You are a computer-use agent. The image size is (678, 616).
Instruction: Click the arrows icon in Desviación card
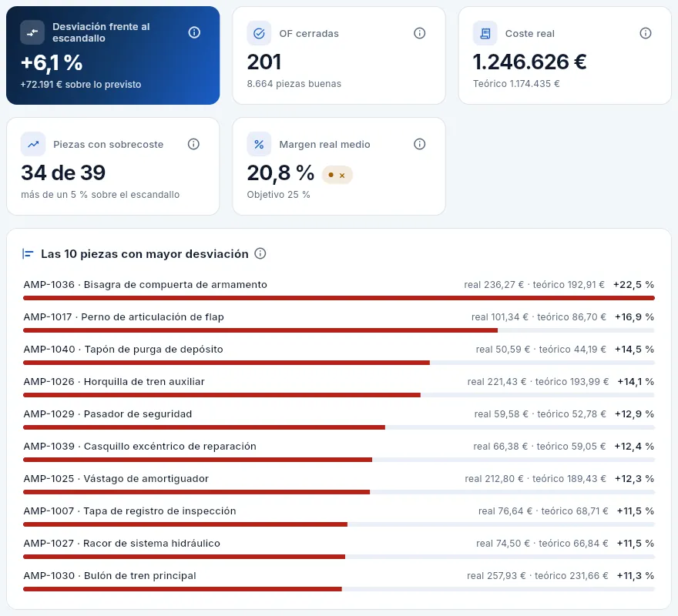32,32
